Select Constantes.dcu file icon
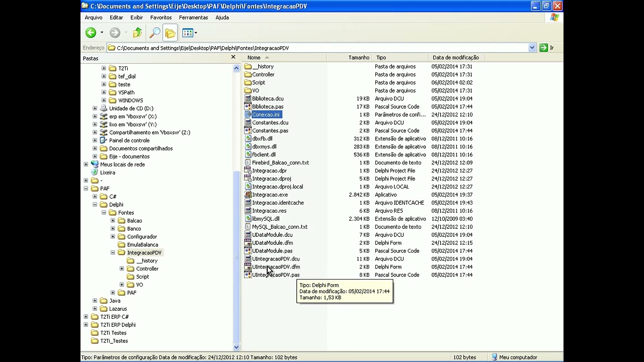Viewport: 644px width, 362px height. [248, 123]
